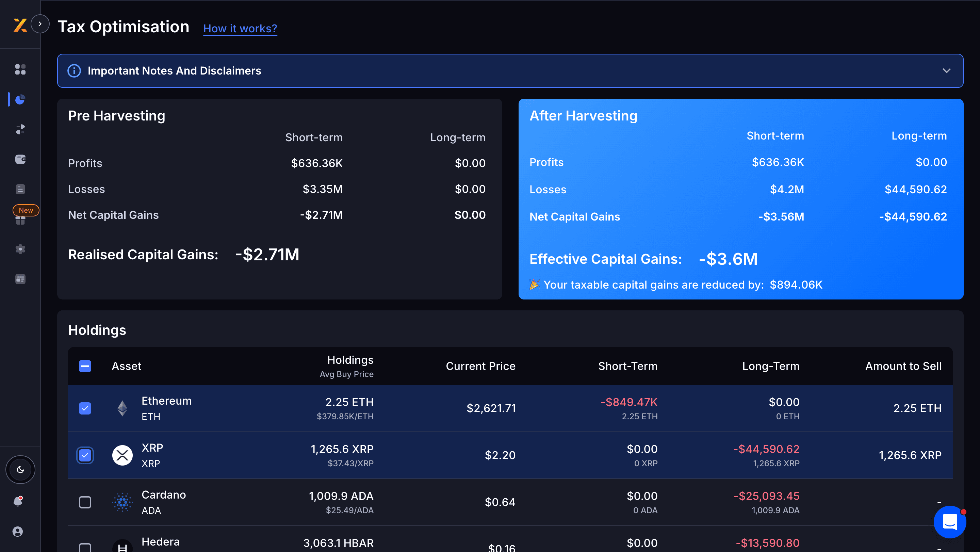Click the $2,621.71 Ethereum current price
Viewport: 980px width, 552px height.
pos(491,409)
